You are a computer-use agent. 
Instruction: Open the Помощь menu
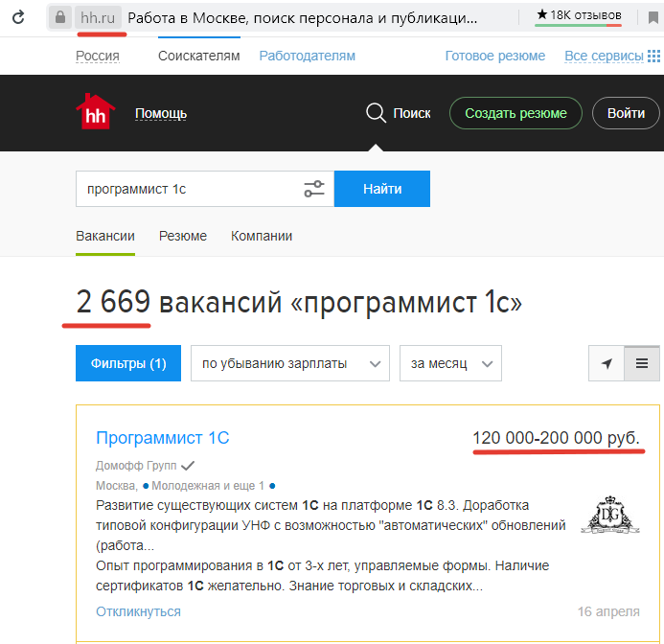pyautogui.click(x=161, y=113)
